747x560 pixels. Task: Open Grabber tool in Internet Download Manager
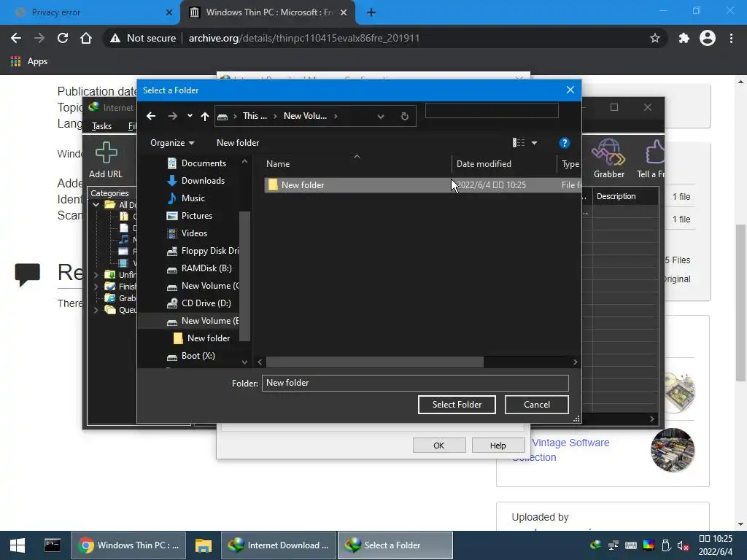609,159
